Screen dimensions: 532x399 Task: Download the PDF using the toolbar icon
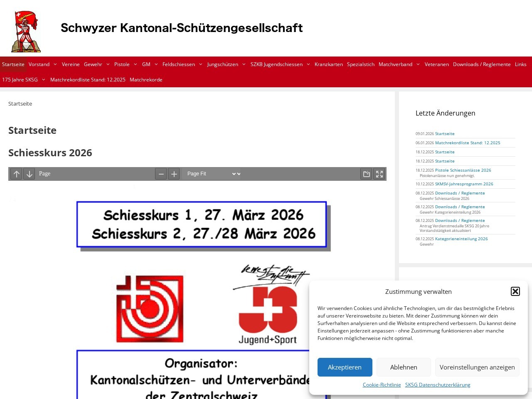366,174
